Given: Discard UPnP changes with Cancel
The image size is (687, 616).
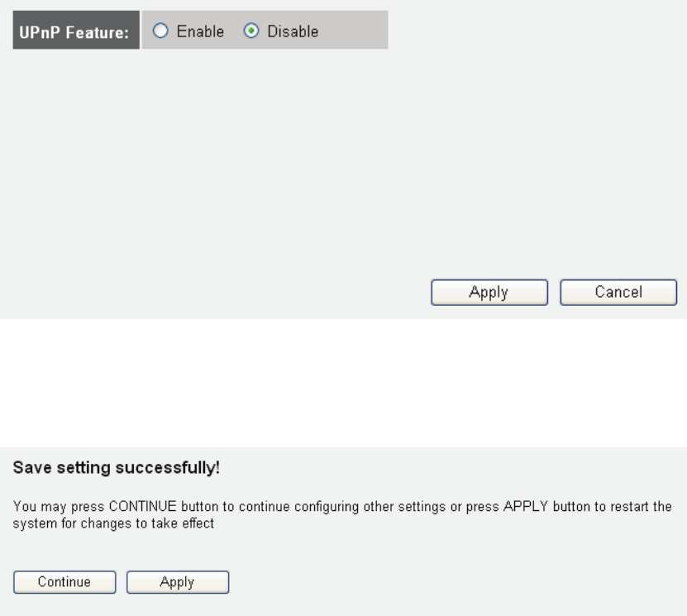Looking at the screenshot, I should [618, 292].
